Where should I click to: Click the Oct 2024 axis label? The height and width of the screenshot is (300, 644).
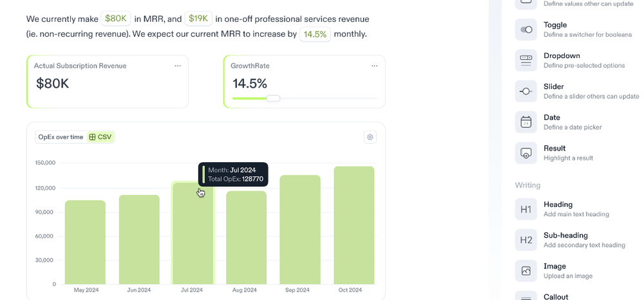coord(350,290)
